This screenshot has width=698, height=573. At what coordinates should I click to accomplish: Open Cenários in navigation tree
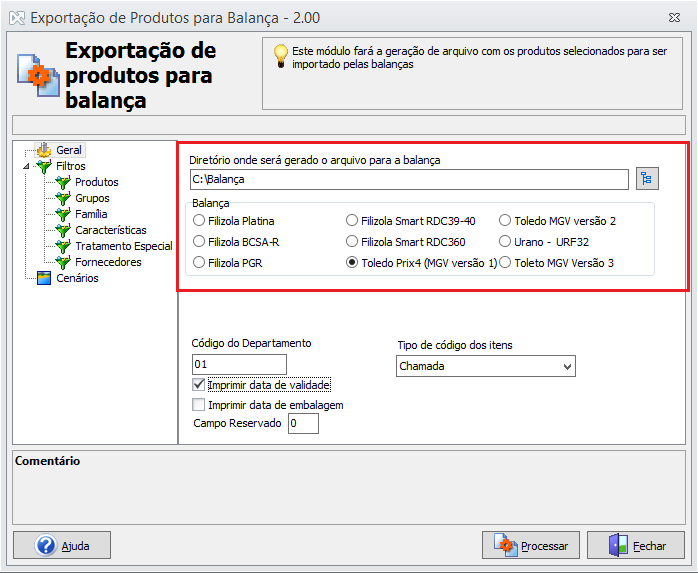pyautogui.click(x=77, y=278)
